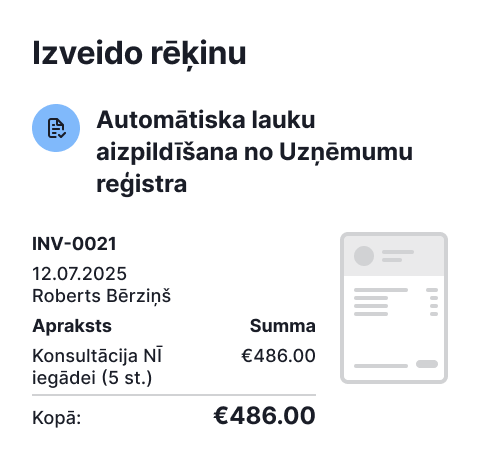Click client name Roberts Bērziņš

tap(102, 296)
